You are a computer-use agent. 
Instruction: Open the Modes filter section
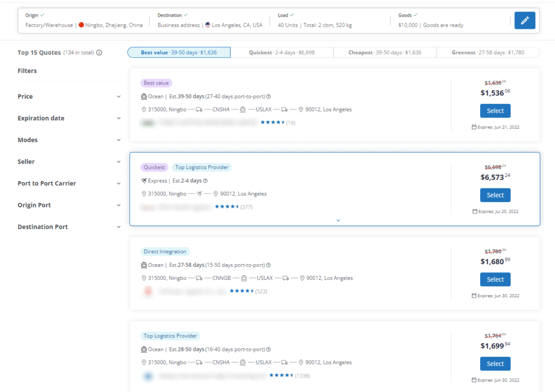coord(119,140)
